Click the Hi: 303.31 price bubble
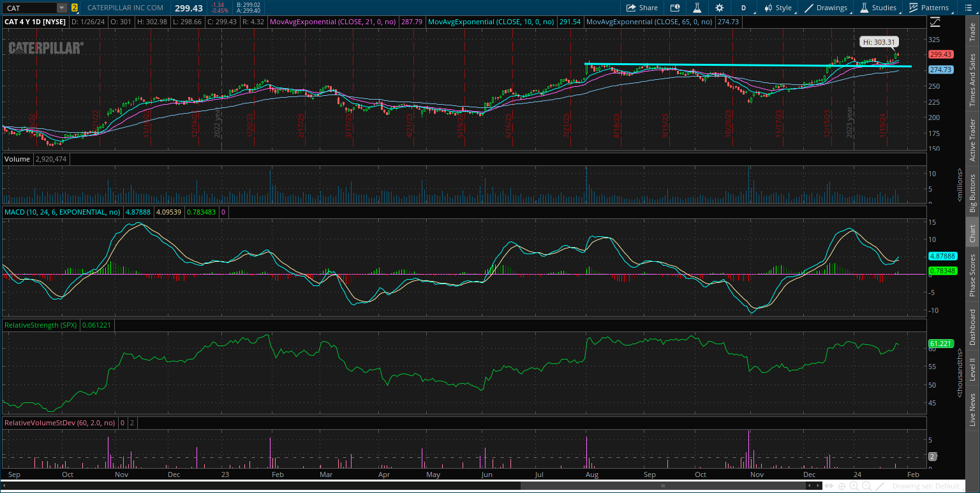Screen dimensions: 980x493 coord(879,42)
